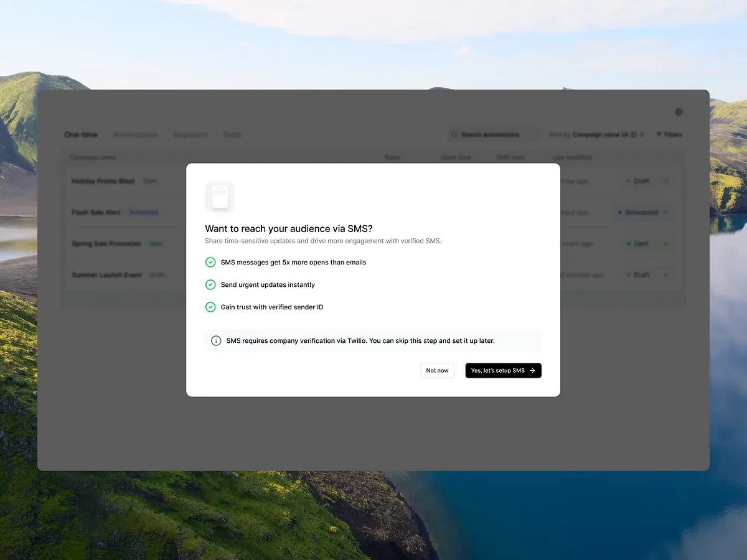The height and width of the screenshot is (560, 747).
Task: Click inside the 'Search automations' field
Action: (492, 134)
